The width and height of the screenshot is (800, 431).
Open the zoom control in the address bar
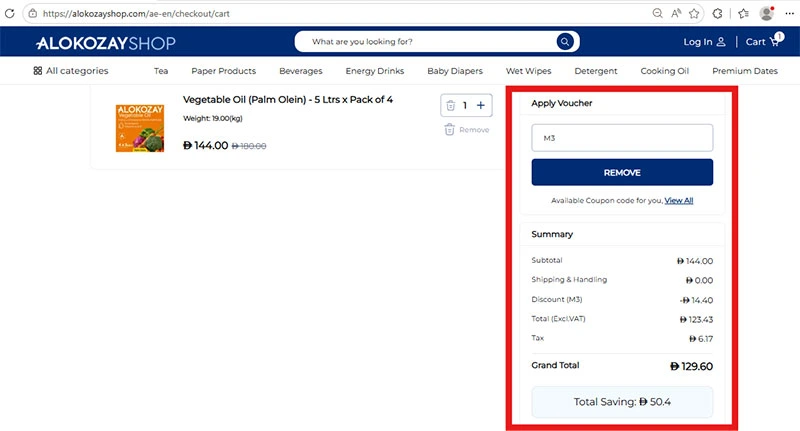pyautogui.click(x=658, y=14)
